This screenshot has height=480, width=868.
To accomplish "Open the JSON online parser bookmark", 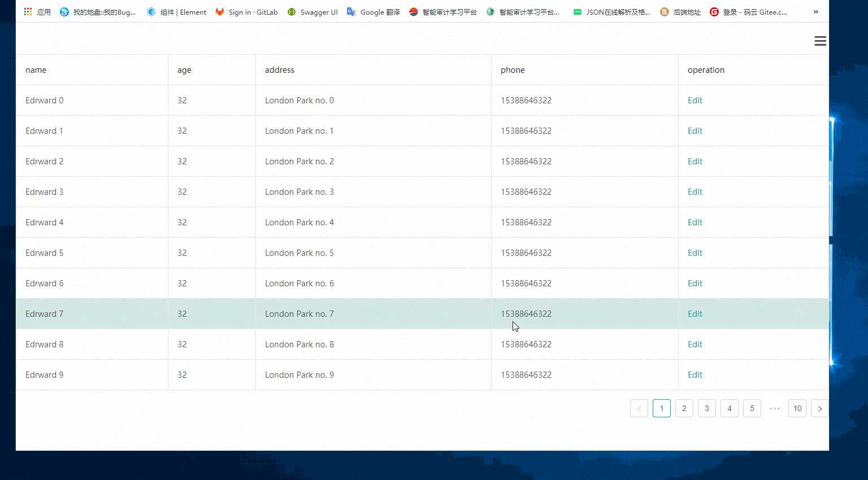I will pos(611,12).
